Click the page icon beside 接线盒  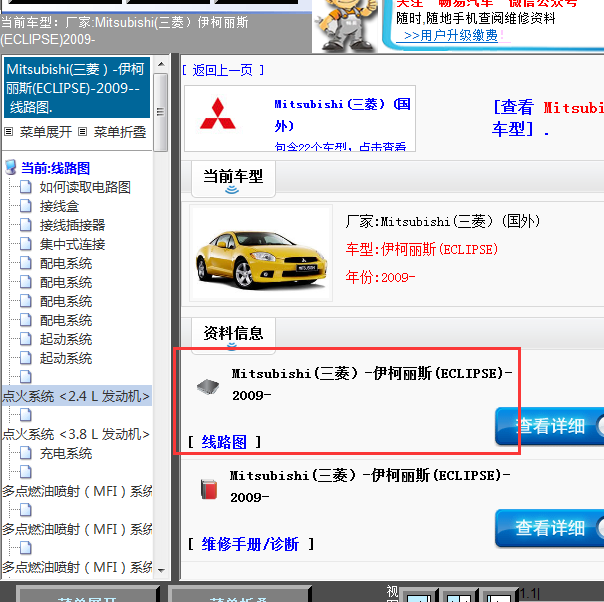click(x=26, y=206)
